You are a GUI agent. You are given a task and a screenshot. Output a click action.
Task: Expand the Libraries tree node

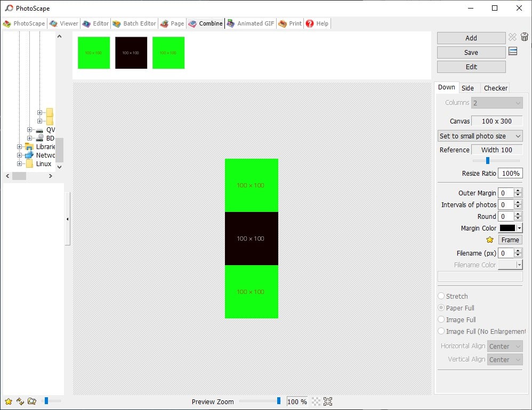click(x=20, y=147)
